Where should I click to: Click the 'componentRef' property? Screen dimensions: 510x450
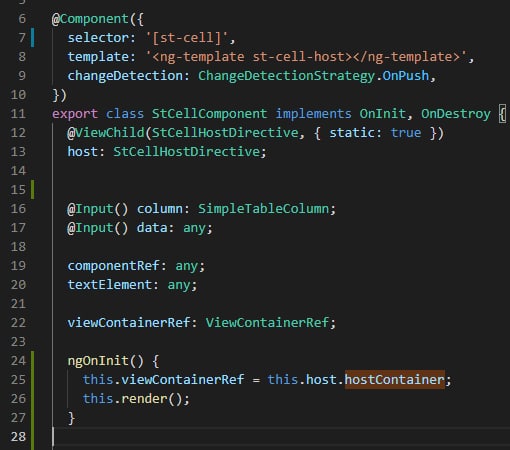(113, 266)
